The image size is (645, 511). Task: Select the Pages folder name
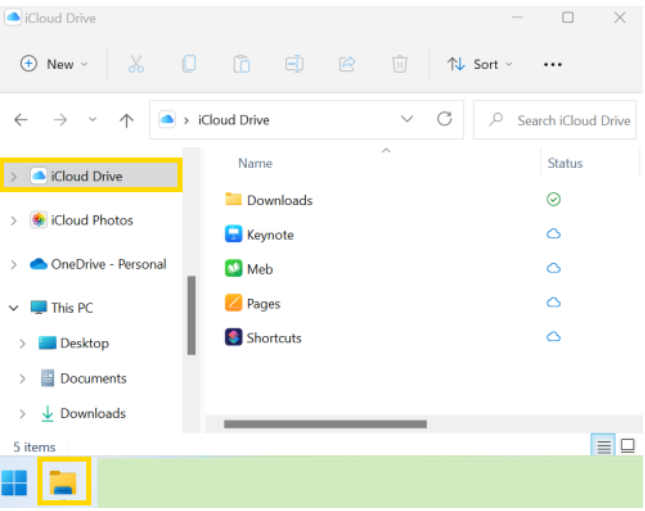pyautogui.click(x=264, y=304)
